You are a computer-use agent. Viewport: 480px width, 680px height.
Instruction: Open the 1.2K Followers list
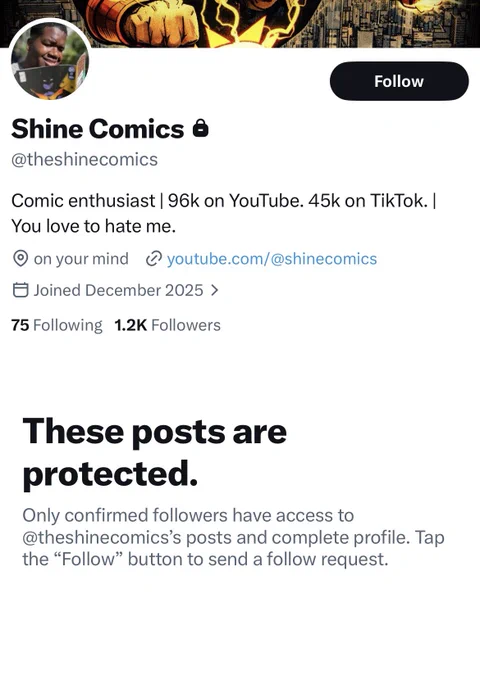[167, 325]
